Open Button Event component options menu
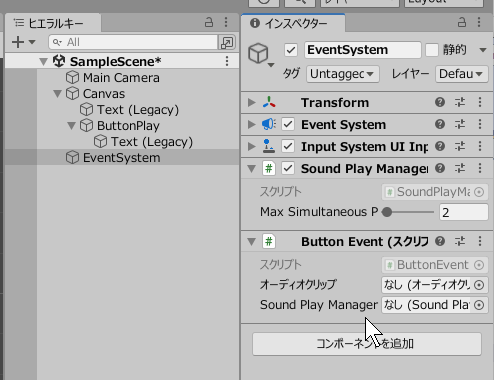Screen dimensions: 494x380 pos(480,241)
